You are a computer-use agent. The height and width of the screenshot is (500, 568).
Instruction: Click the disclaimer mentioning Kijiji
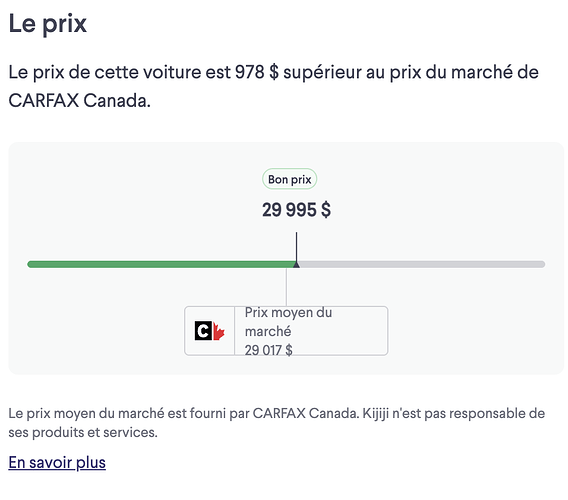pyautogui.click(x=276, y=422)
